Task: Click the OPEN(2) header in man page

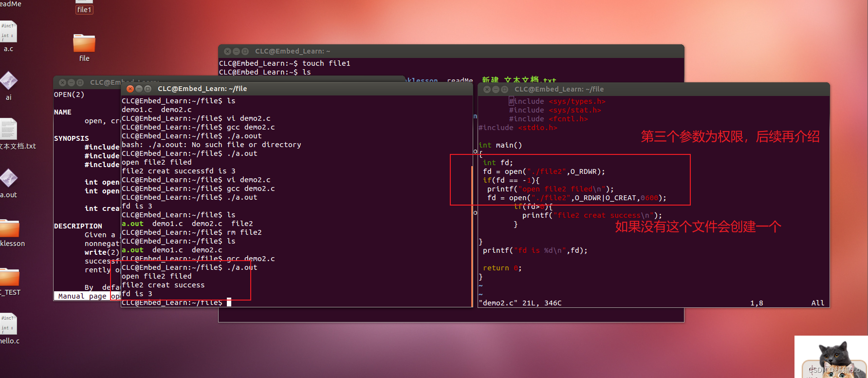Action: pyautogui.click(x=69, y=94)
